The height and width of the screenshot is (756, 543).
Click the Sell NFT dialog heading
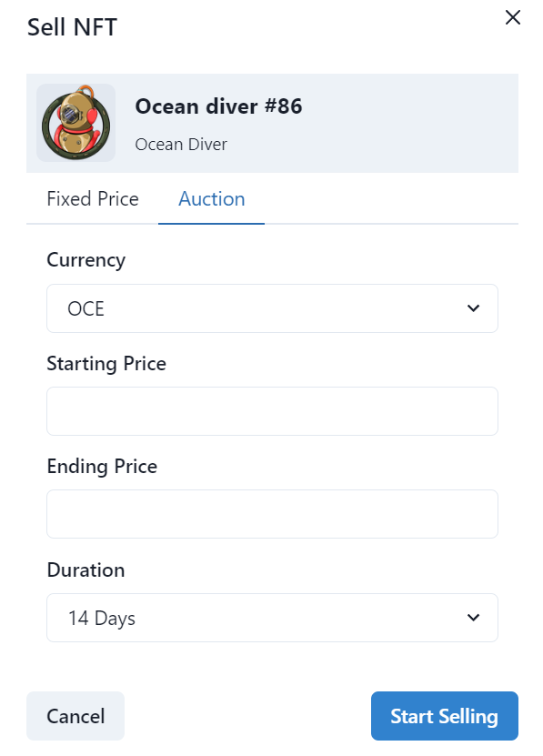coord(72,27)
